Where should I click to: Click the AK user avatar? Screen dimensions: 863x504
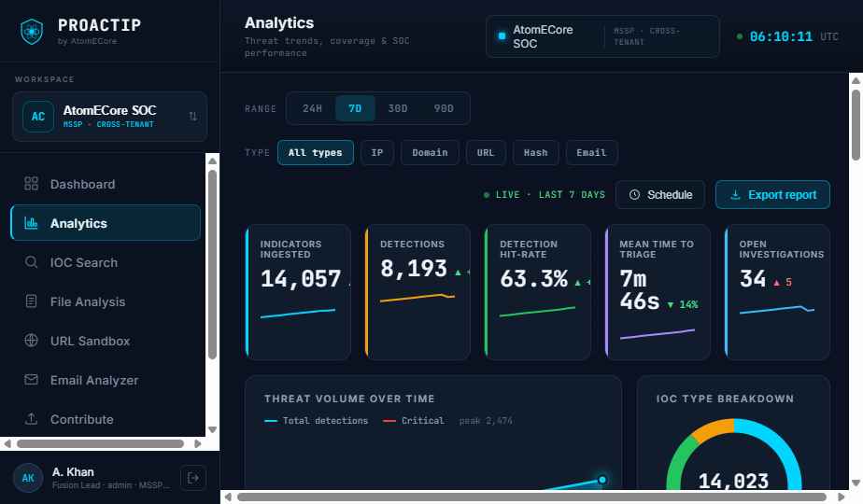(28, 478)
